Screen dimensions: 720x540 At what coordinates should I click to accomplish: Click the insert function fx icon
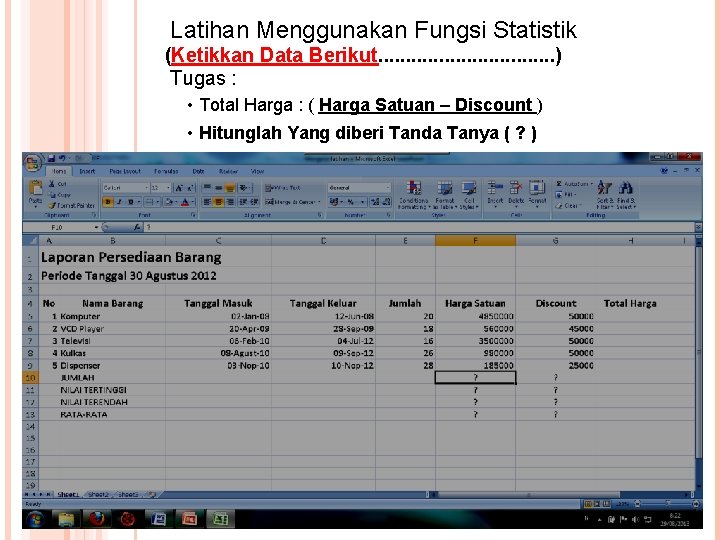click(x=137, y=227)
